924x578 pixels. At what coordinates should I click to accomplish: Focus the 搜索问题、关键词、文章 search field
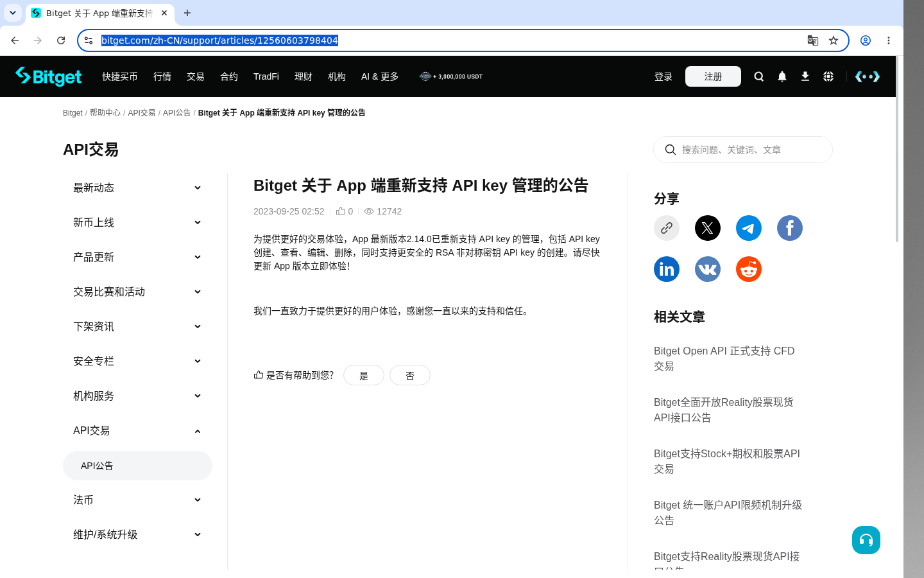coord(743,150)
